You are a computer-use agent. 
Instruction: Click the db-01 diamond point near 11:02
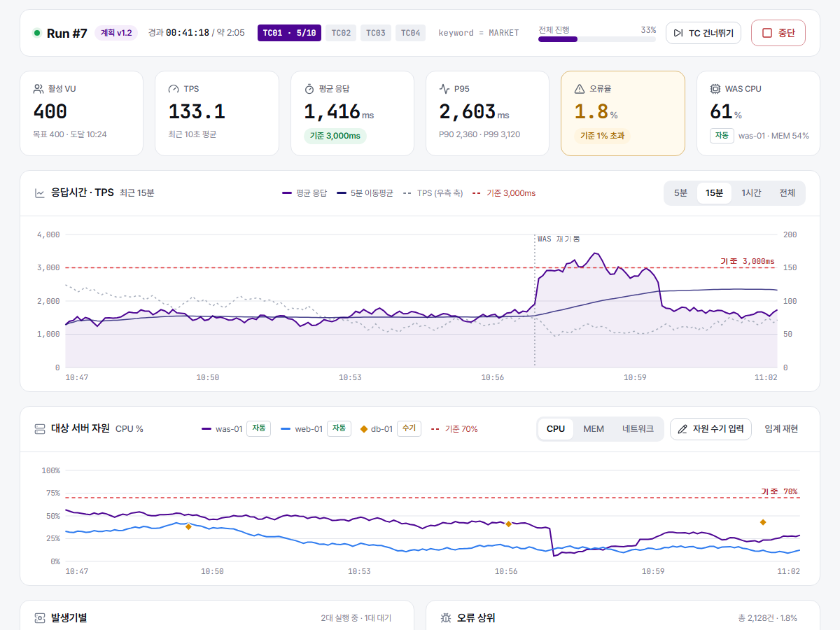[x=763, y=522]
